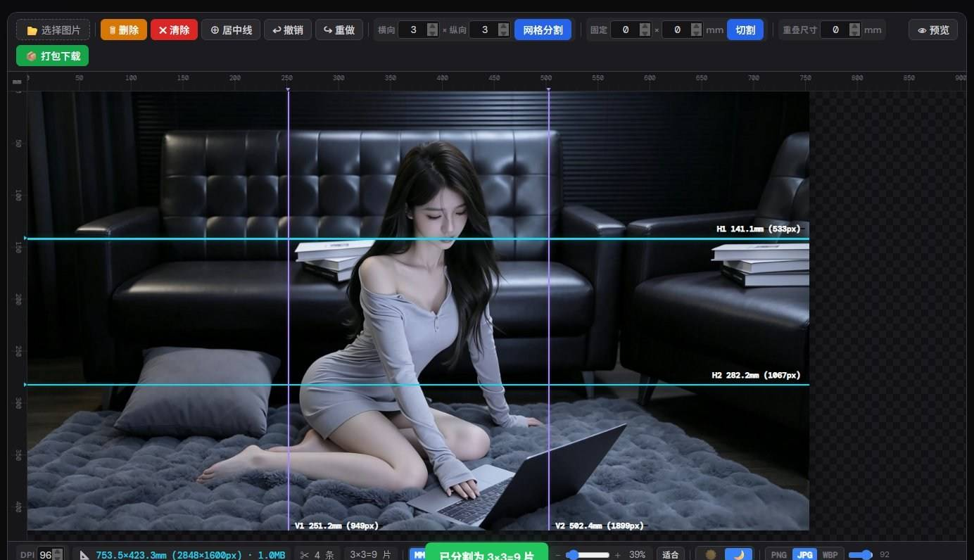
Task: Select JPG export format
Action: (804, 554)
